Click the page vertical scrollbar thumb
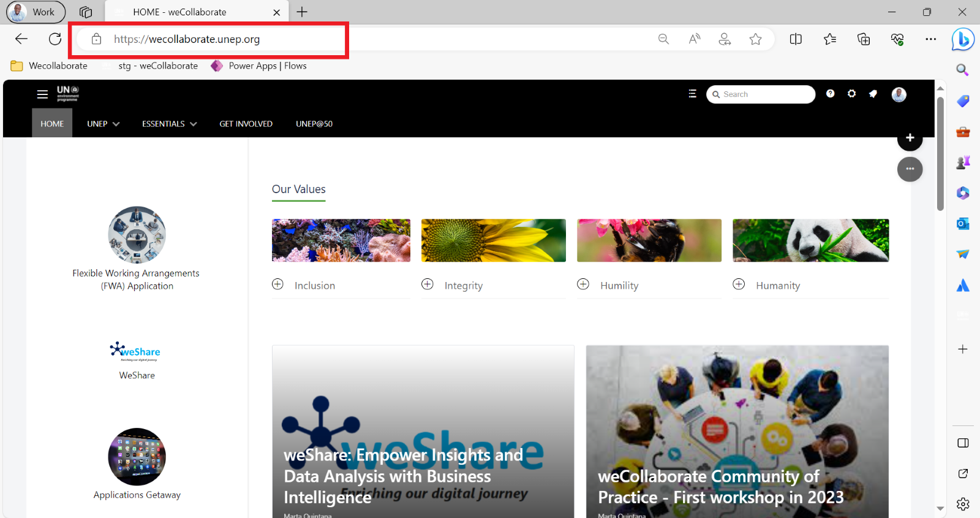The height and width of the screenshot is (518, 980). pos(940,153)
